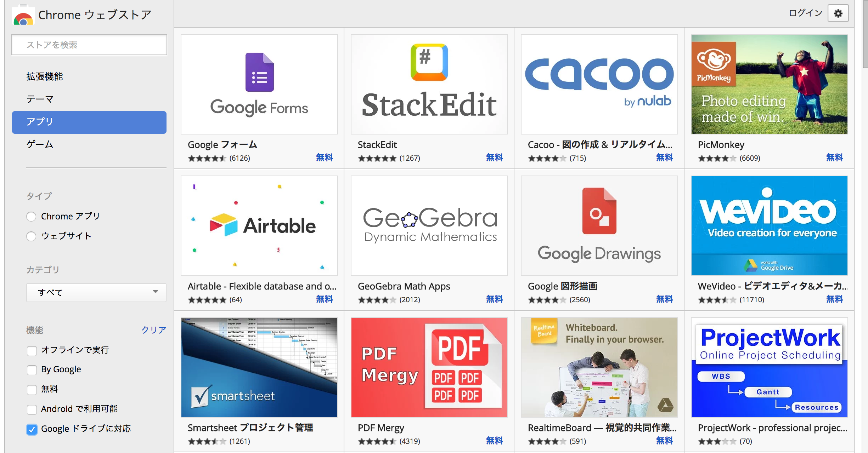Click the Google 図形描画 title

tap(563, 286)
